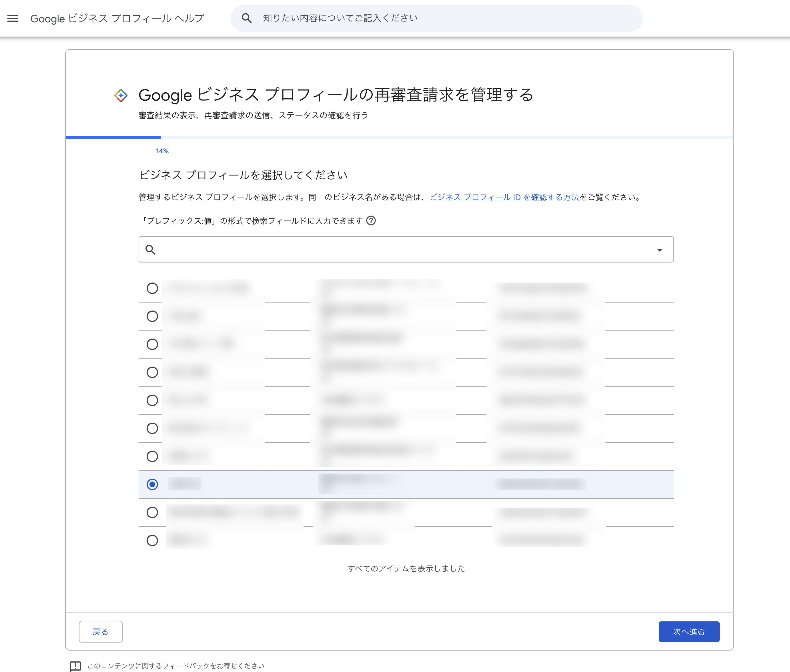Click the magnifier icon in profile search box

coord(150,250)
